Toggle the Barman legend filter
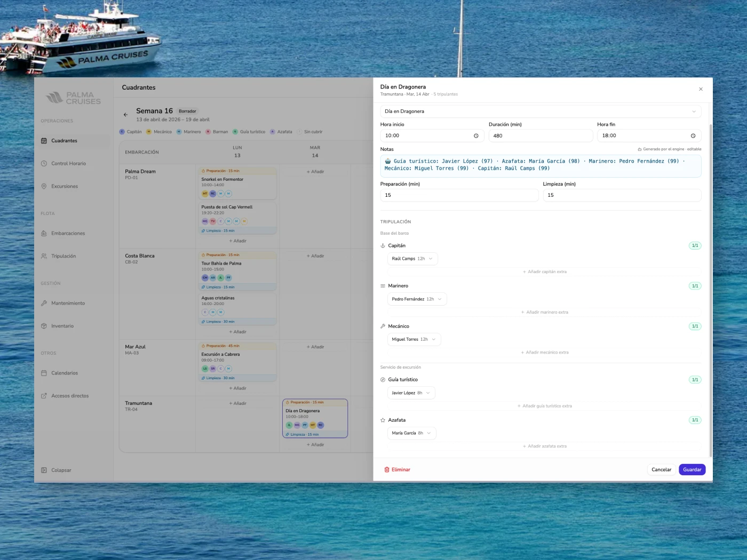This screenshot has height=560, width=747. click(x=217, y=132)
